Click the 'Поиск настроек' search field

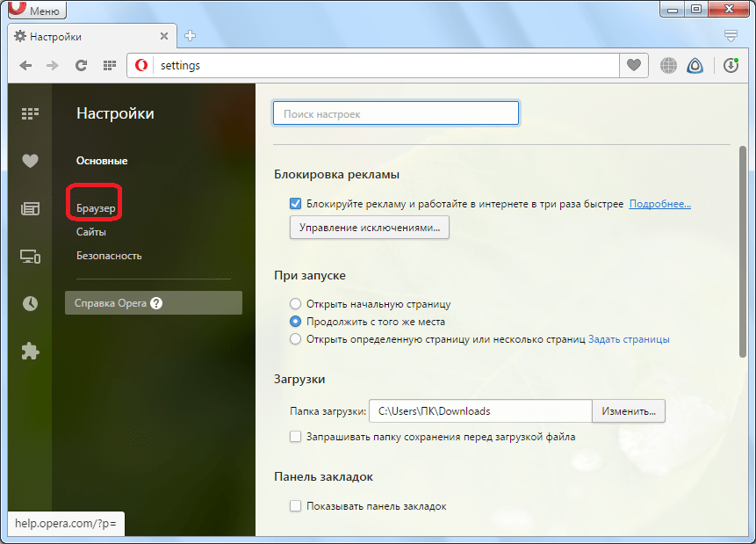click(x=396, y=114)
